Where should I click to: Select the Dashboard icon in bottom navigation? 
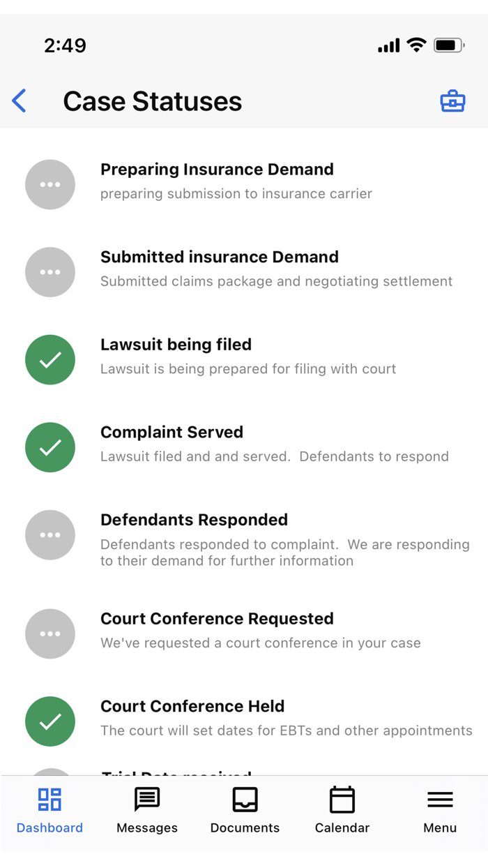coord(49,810)
